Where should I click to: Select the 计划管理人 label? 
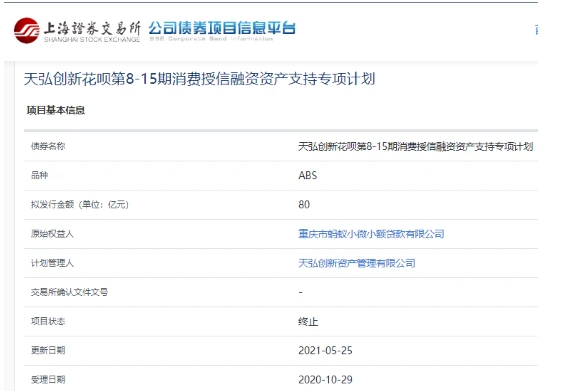point(52,263)
